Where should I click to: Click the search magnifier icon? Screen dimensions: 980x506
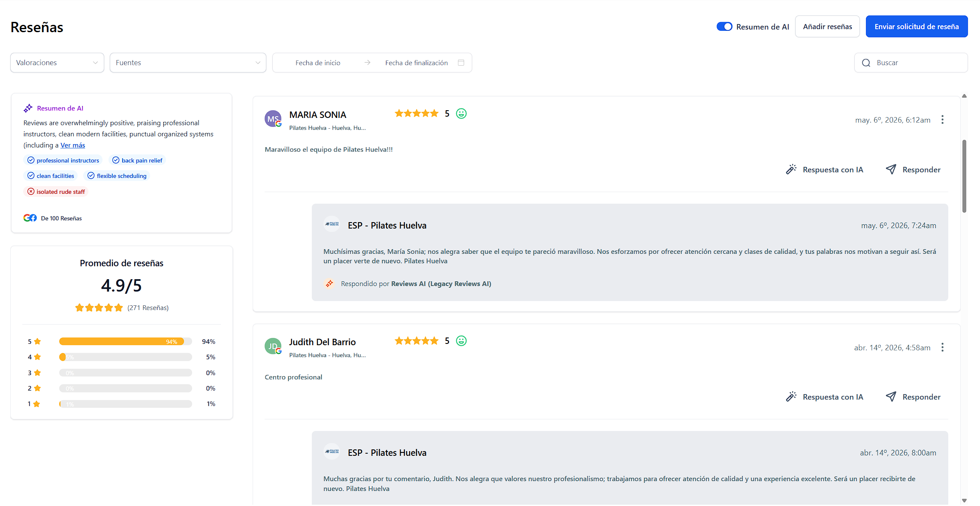point(866,63)
